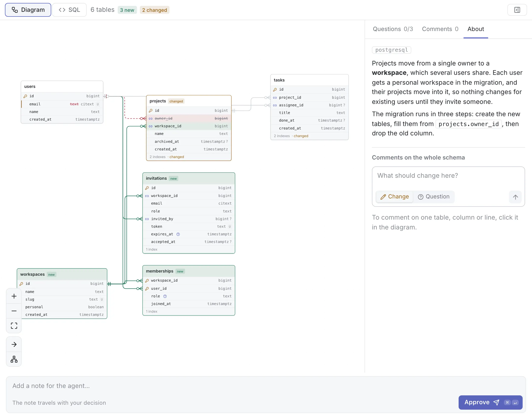Click the question icon beside memberships role
Image resolution: width=532 pixels, height=419 pixels.
(x=165, y=296)
